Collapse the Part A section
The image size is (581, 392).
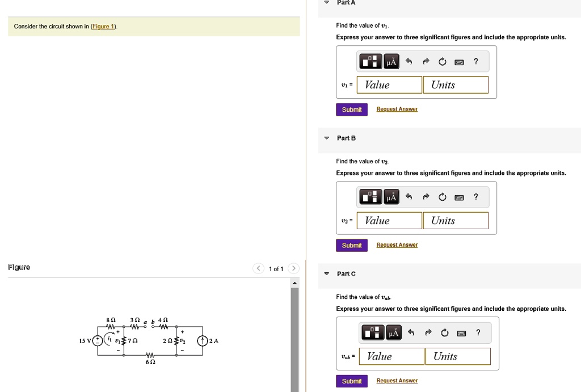[326, 2]
